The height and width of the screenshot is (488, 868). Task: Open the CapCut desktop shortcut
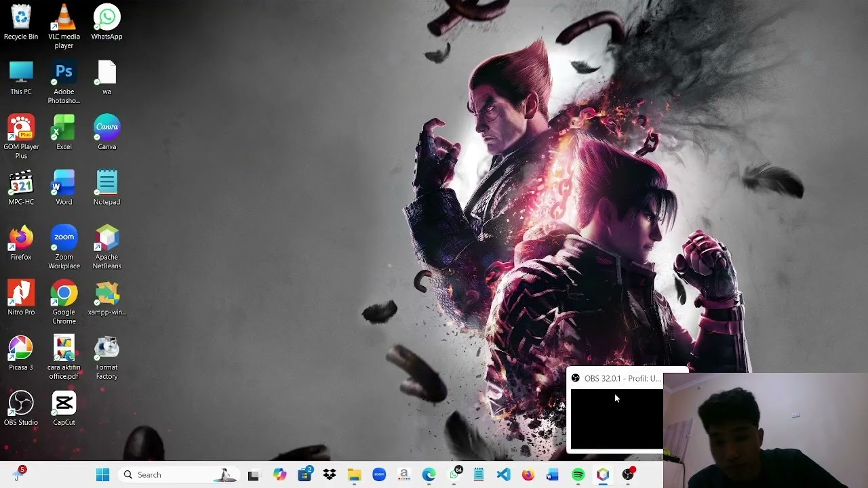(x=64, y=409)
